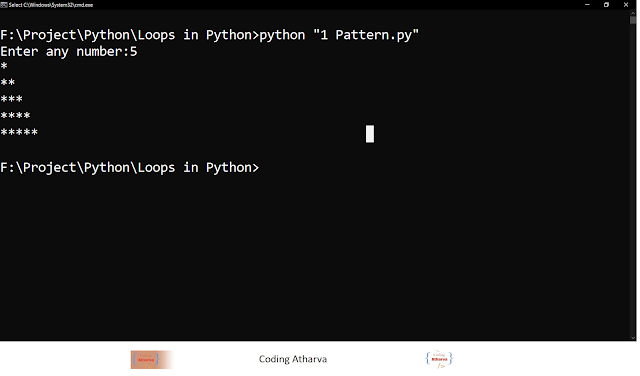Viewport: 640px width, 376px height.
Task: Click the scrollbar up arrow
Action: pos(633,14)
